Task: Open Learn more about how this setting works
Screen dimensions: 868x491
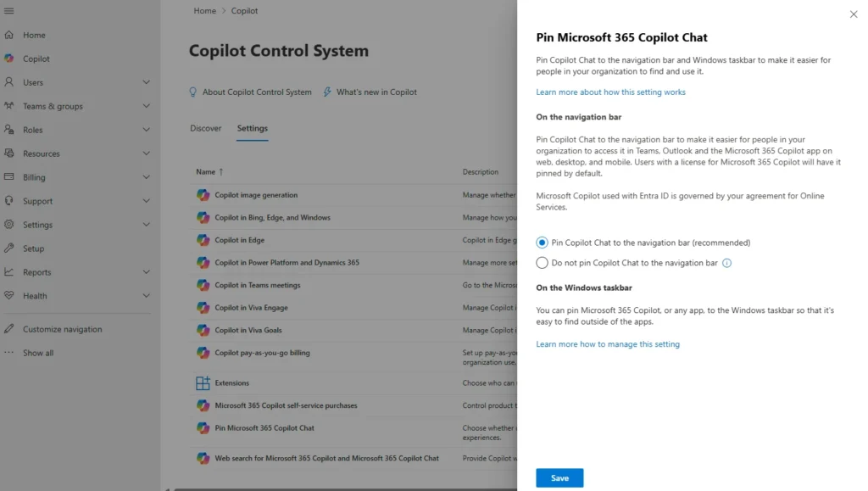Action: (610, 92)
